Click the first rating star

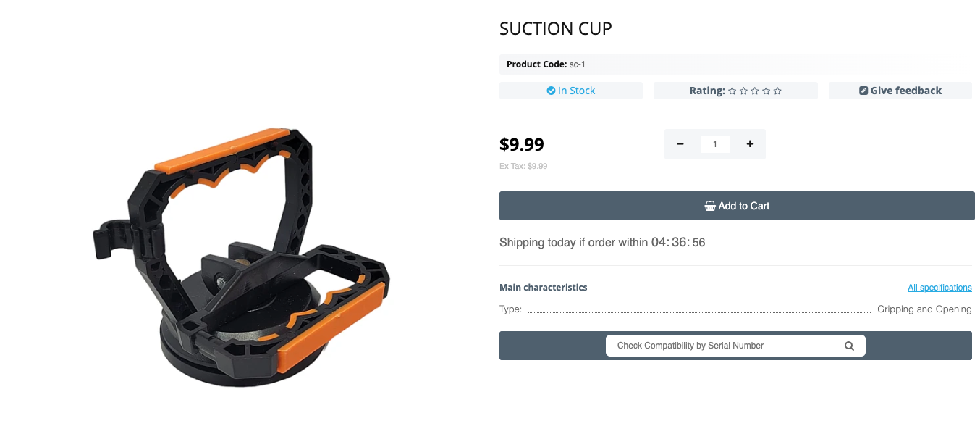[x=732, y=91]
